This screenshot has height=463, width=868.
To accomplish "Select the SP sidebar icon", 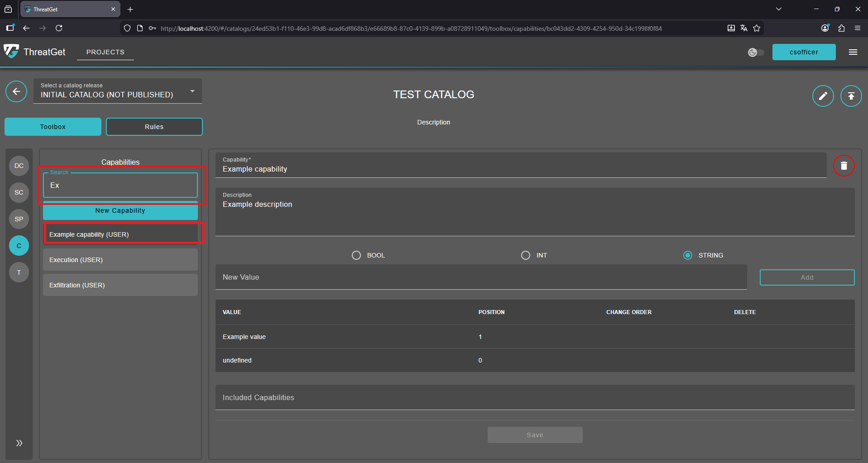I will pos(19,219).
